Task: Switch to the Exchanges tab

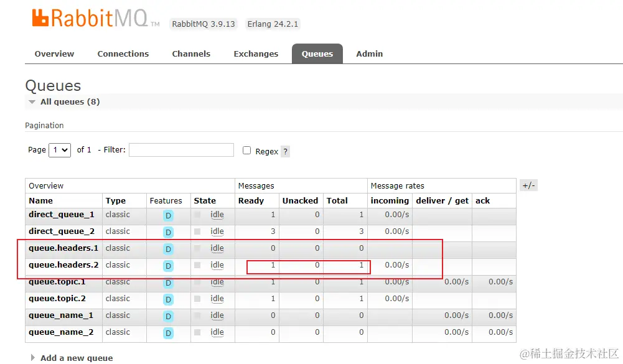Action: (256, 54)
